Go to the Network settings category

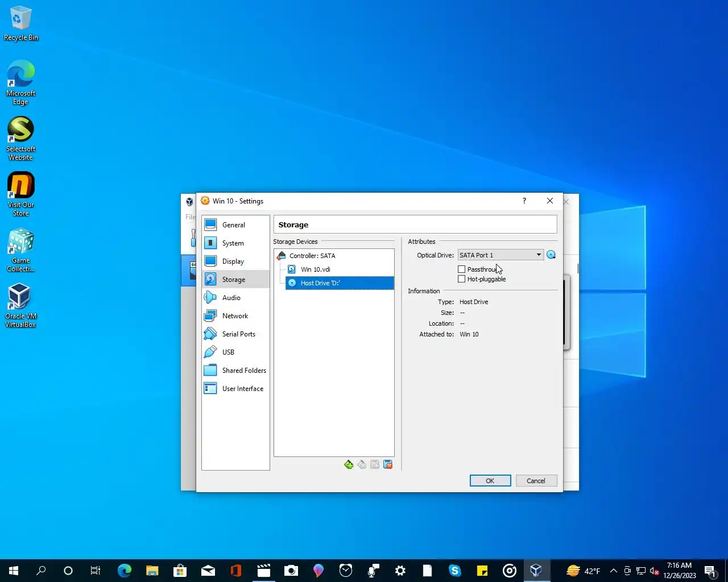(235, 316)
